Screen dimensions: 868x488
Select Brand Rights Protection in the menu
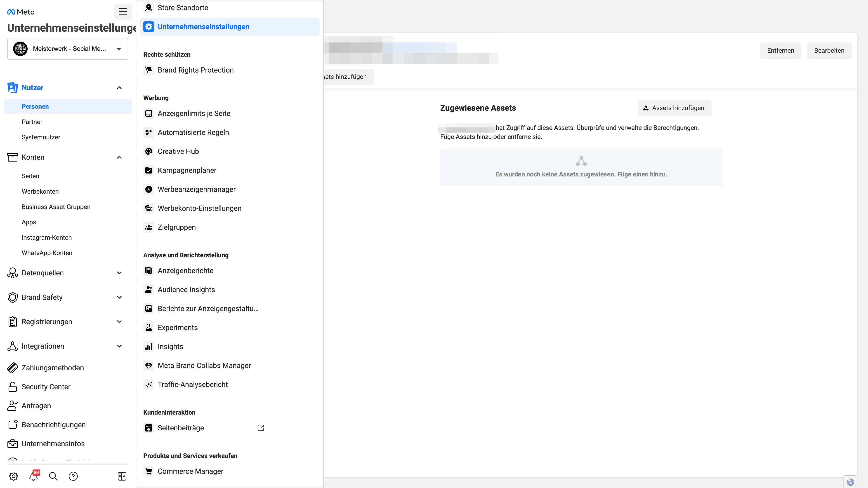pyautogui.click(x=196, y=70)
